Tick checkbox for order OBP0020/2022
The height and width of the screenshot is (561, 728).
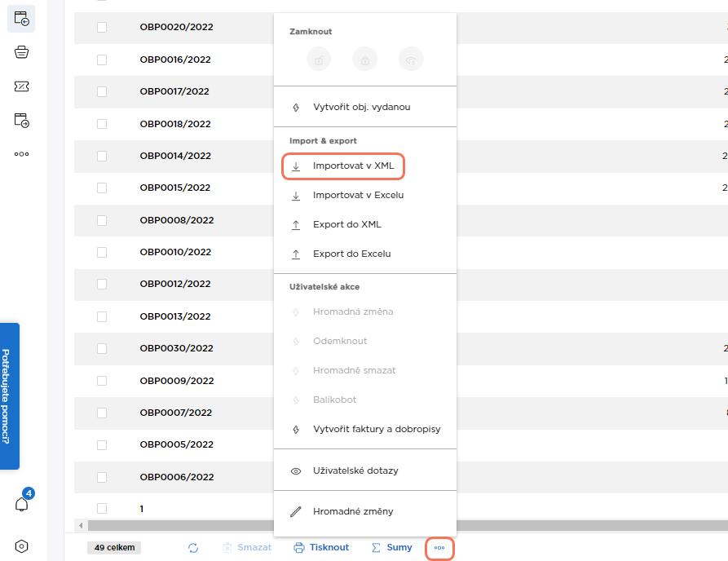(102, 28)
